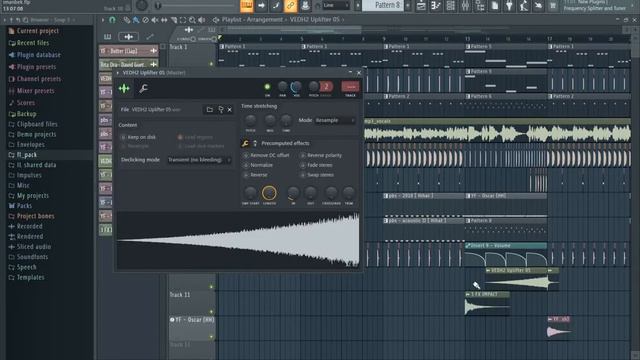Toggle typing keyboard to piano icon
This screenshot has height=360, width=640.
pyautogui.click(x=247, y=6)
